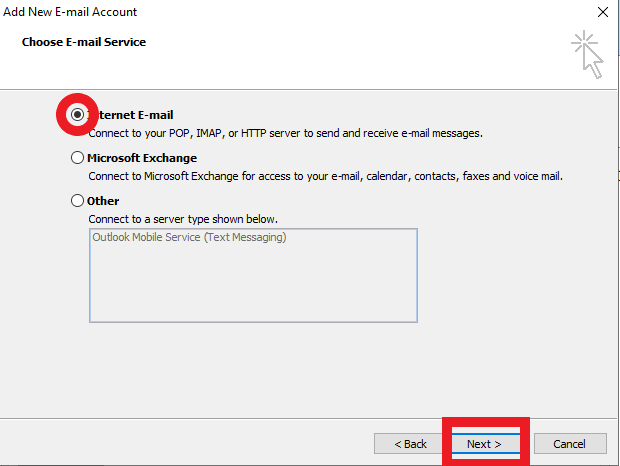This screenshot has width=620, height=466.
Task: Cancel the account setup wizard
Action: (x=569, y=443)
